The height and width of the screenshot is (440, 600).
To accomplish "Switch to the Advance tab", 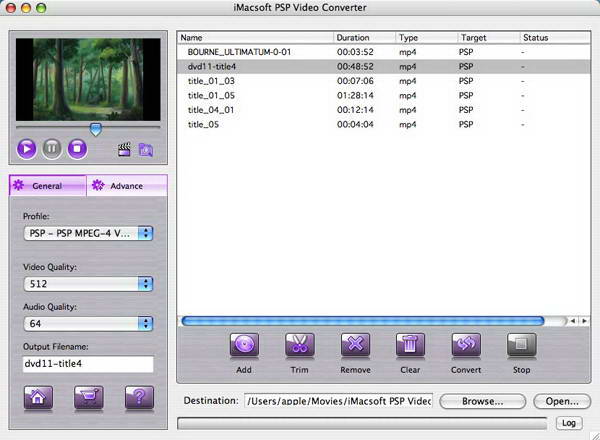I will [127, 186].
